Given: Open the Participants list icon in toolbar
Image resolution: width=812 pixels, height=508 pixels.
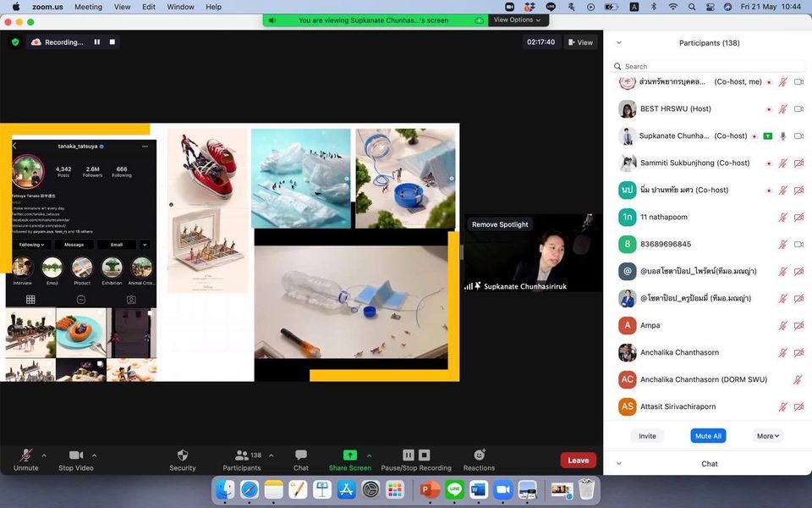Looking at the screenshot, I should (242, 456).
